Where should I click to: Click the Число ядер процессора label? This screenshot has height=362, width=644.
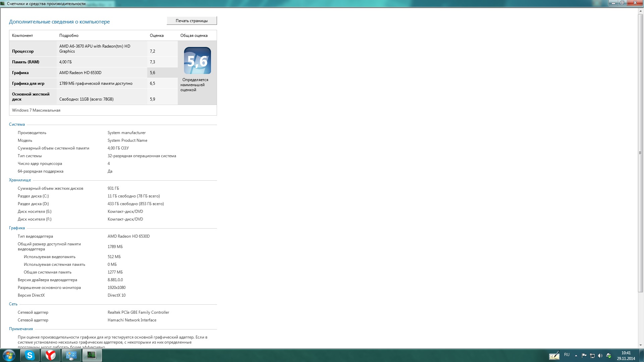click(x=40, y=164)
